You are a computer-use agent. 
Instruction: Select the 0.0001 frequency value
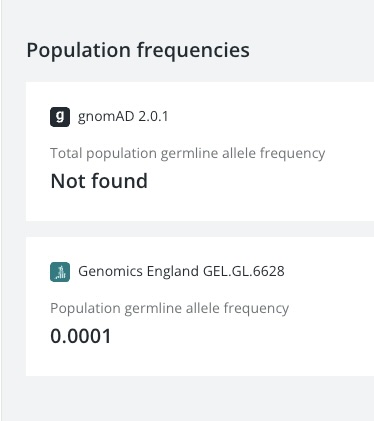(x=81, y=336)
